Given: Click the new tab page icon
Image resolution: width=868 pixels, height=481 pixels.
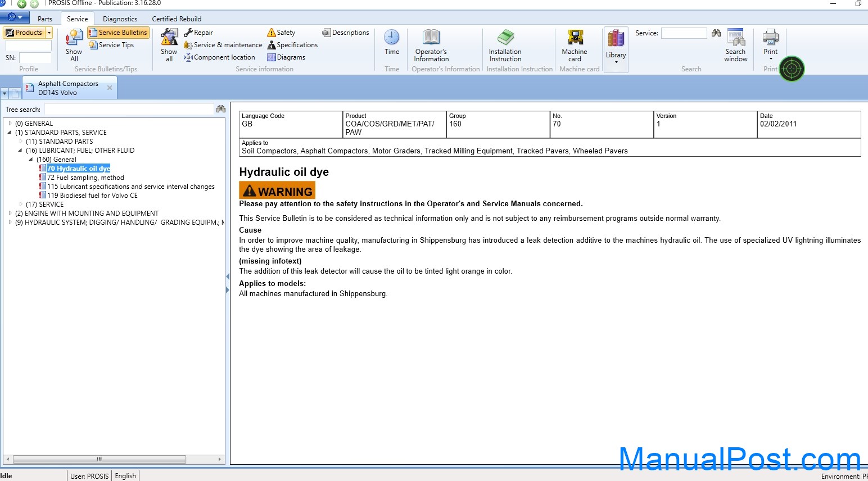Looking at the screenshot, I should point(15,93).
